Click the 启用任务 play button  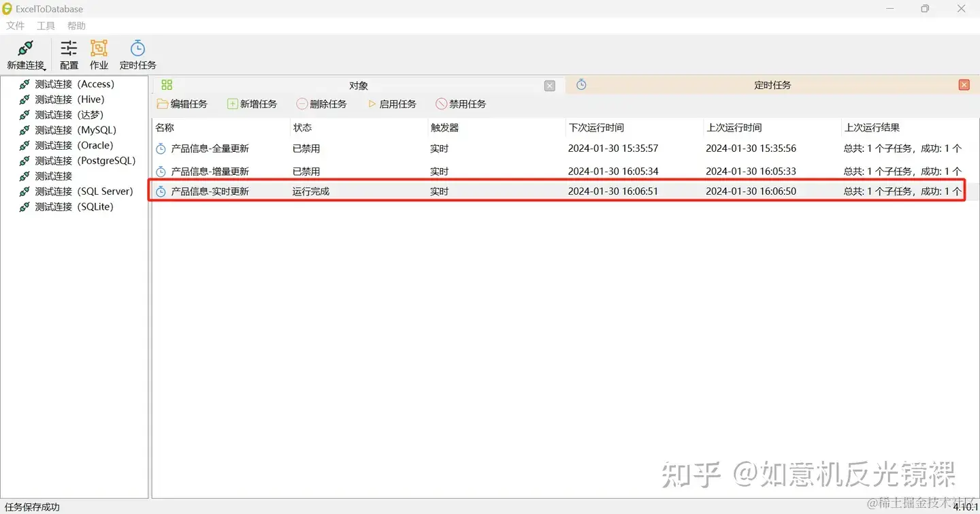click(x=391, y=104)
